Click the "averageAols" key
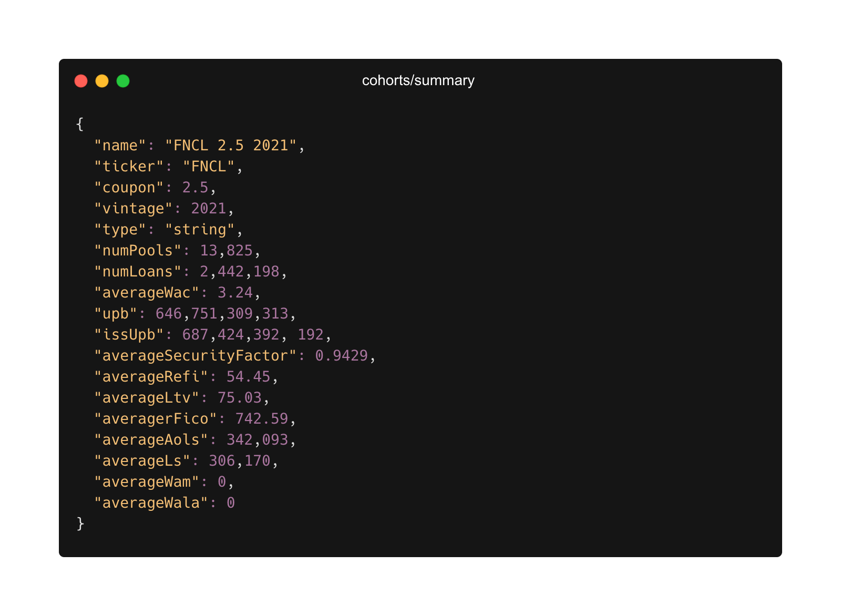This screenshot has height=616, width=841. (x=151, y=440)
